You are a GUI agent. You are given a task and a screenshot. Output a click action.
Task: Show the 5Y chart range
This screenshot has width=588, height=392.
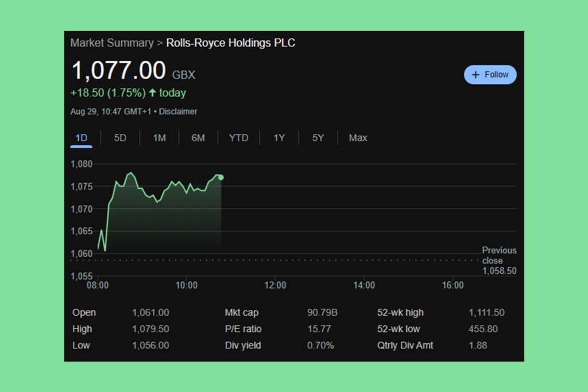pos(318,138)
